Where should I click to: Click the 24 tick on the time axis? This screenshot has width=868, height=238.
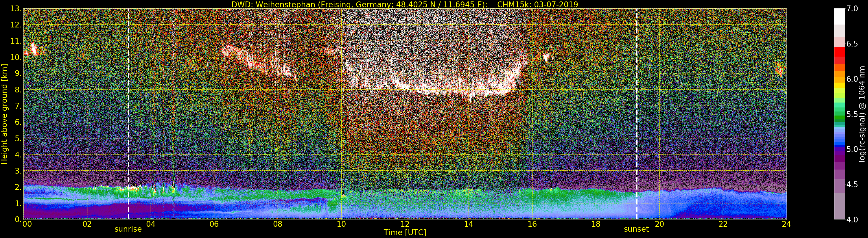coord(786,224)
